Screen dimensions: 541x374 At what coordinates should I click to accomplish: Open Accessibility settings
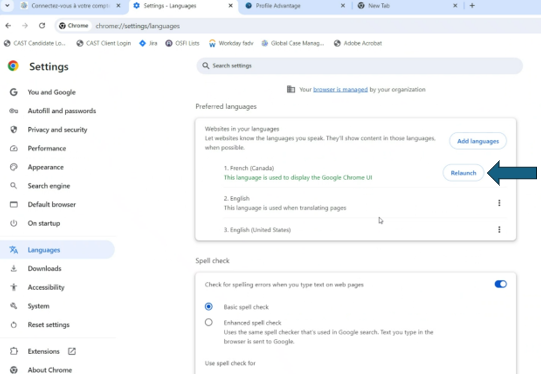[46, 287]
